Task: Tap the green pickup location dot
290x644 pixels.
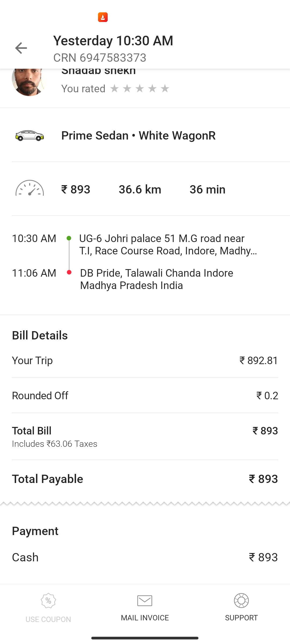Action: tap(69, 238)
